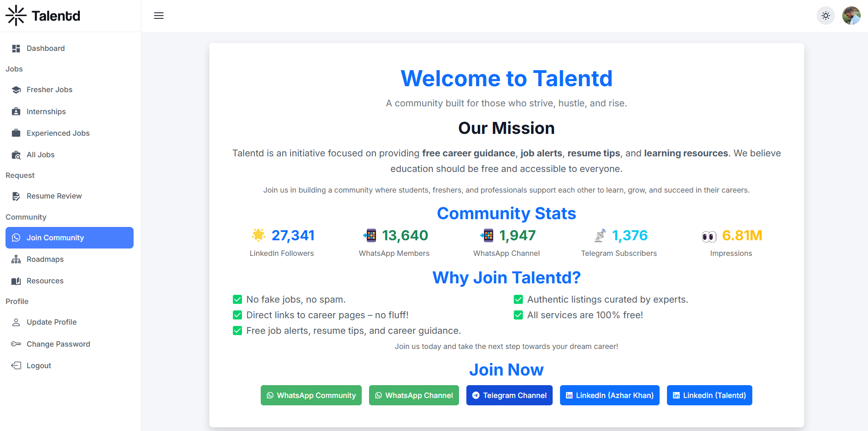Navigate to Experienced Jobs
868x431 pixels.
click(x=69, y=133)
